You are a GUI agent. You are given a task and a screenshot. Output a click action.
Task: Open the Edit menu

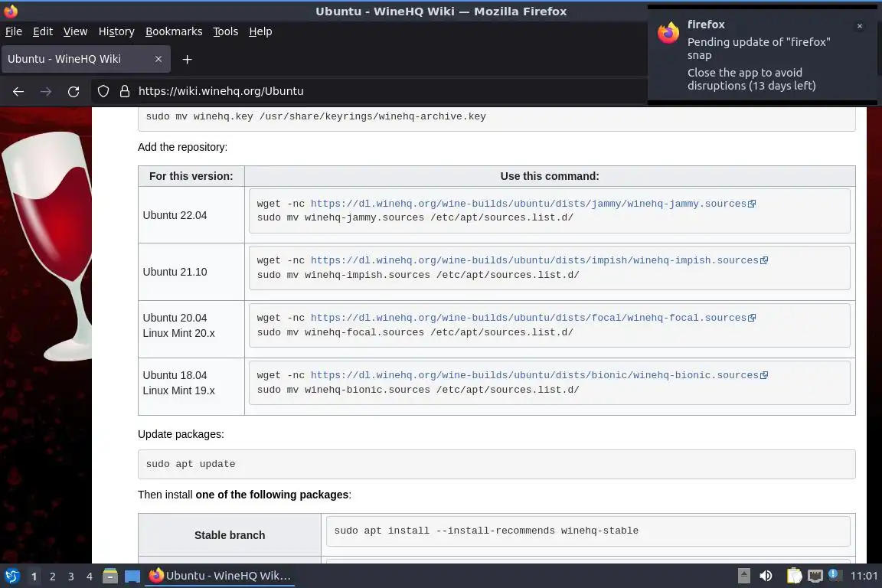(x=43, y=31)
